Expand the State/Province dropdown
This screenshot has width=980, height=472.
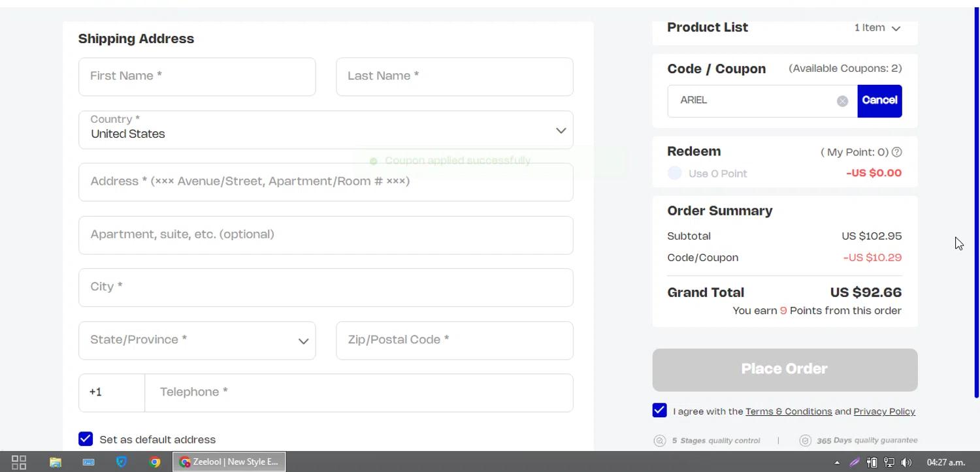[197, 340]
